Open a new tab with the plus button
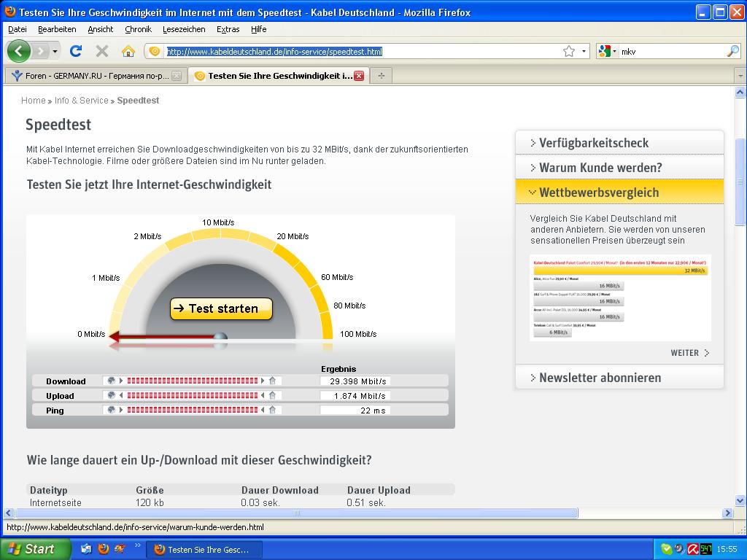Viewport: 747px width, 560px height. click(381, 76)
